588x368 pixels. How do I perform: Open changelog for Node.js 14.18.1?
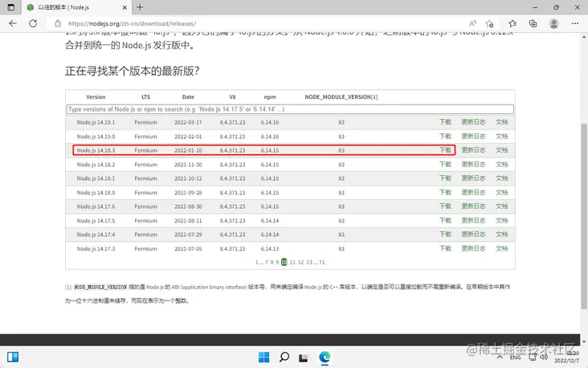(473, 178)
